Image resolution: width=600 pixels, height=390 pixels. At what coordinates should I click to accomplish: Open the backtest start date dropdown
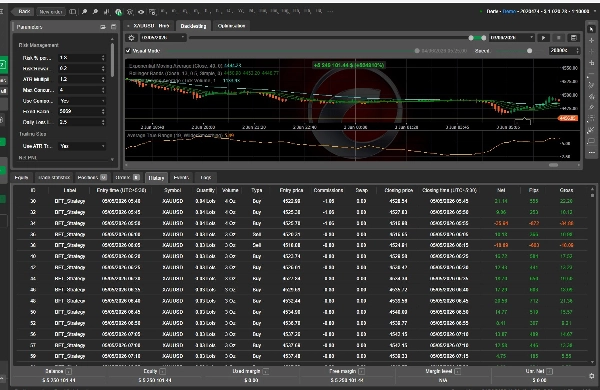point(163,38)
